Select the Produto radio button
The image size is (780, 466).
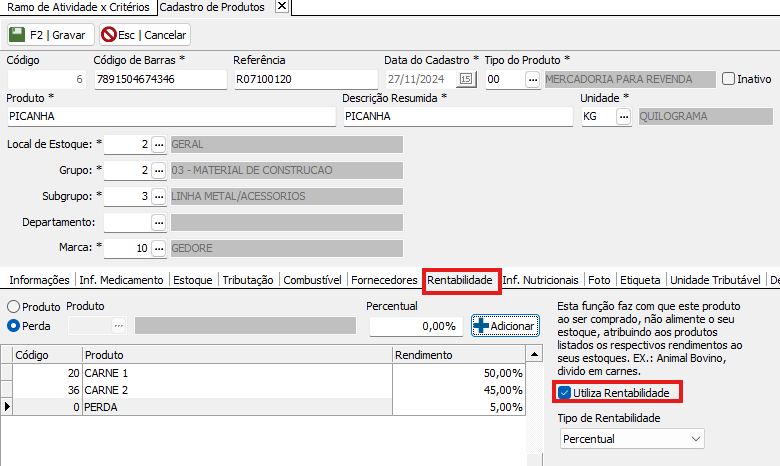pos(14,306)
